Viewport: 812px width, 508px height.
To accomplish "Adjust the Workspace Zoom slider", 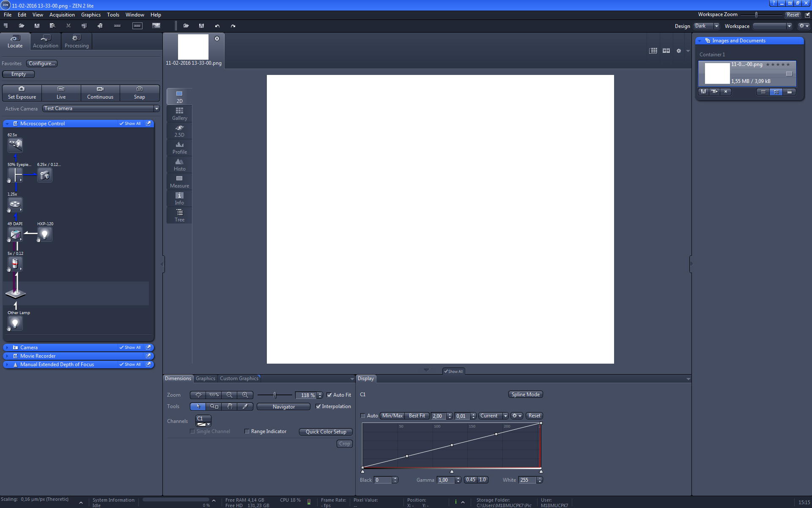I will [x=756, y=14].
